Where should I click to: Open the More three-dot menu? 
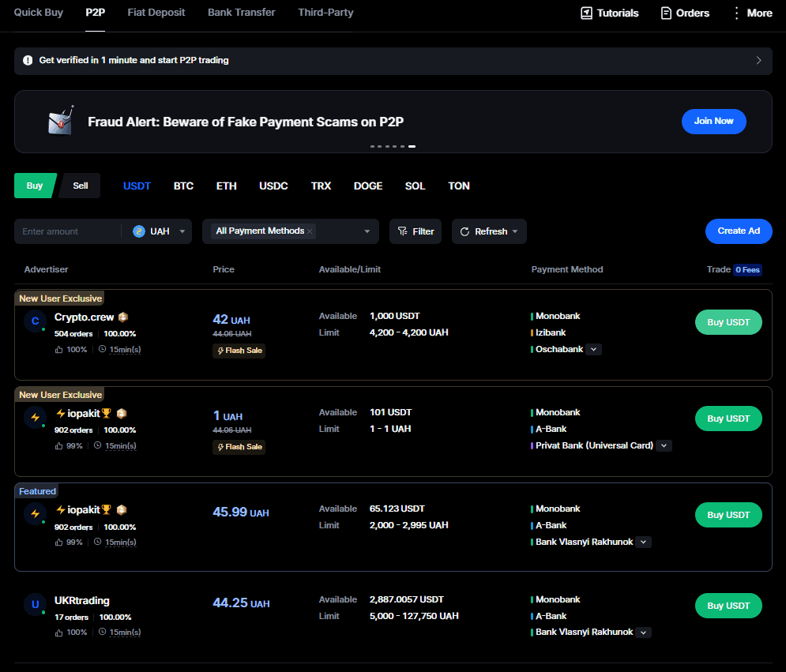736,13
